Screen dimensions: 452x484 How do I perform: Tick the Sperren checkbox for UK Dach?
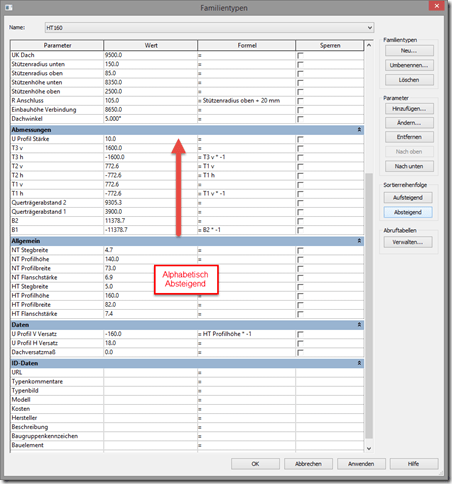pyautogui.click(x=300, y=55)
